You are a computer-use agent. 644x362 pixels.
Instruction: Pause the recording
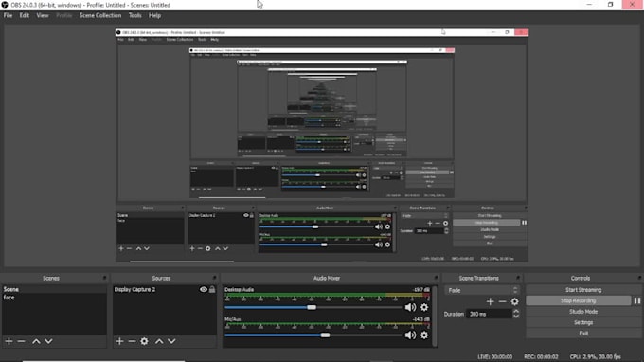[637, 300]
